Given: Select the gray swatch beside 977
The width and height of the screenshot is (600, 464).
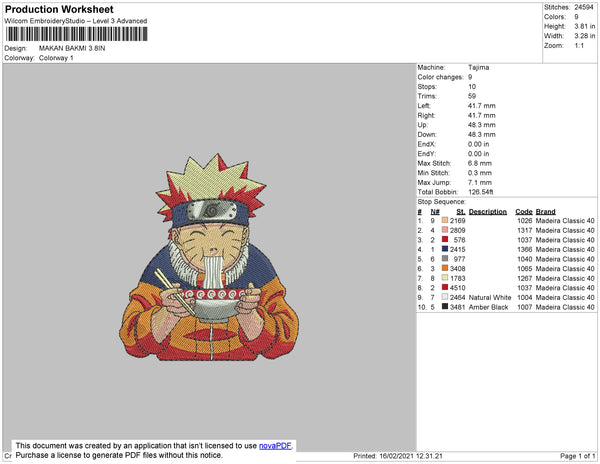Looking at the screenshot, I should click(445, 259).
